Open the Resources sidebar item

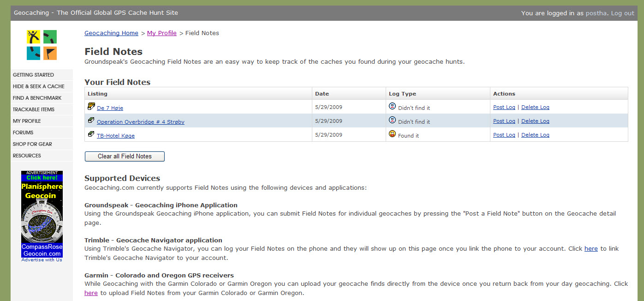coord(42,156)
